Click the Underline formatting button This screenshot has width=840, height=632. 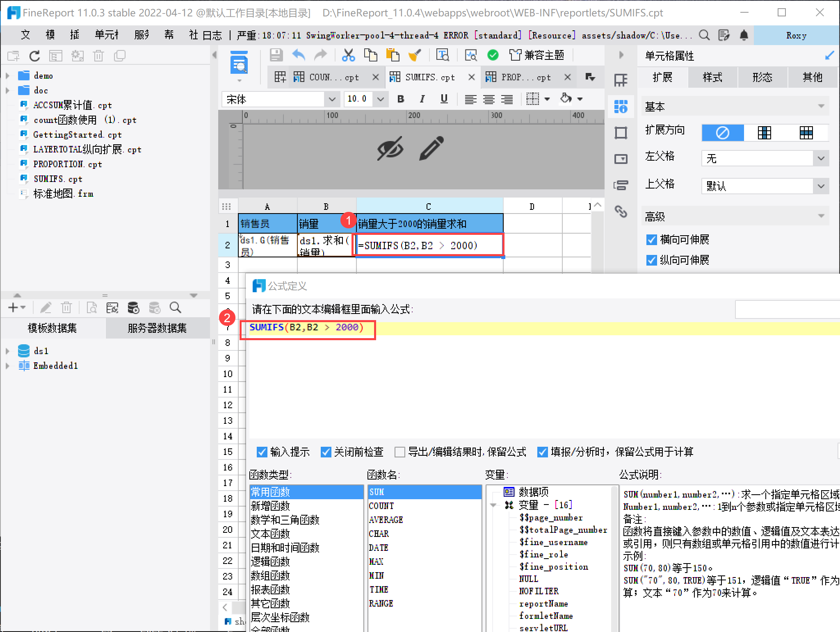click(444, 99)
